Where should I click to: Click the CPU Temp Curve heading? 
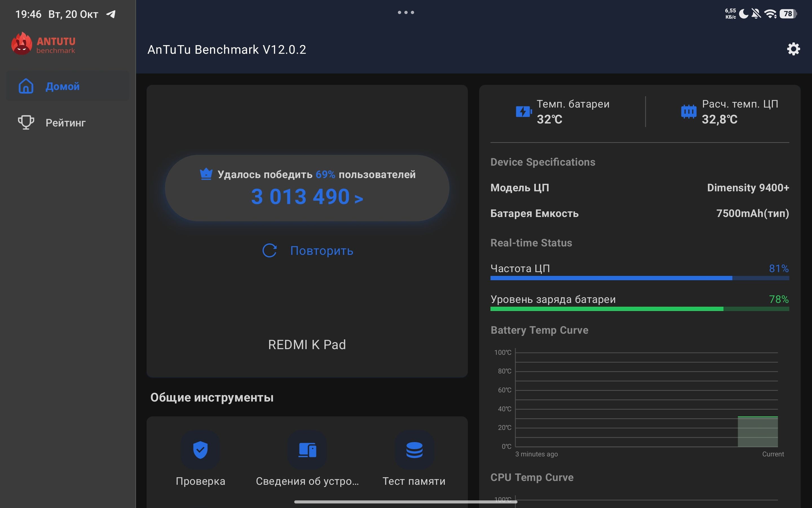click(532, 478)
